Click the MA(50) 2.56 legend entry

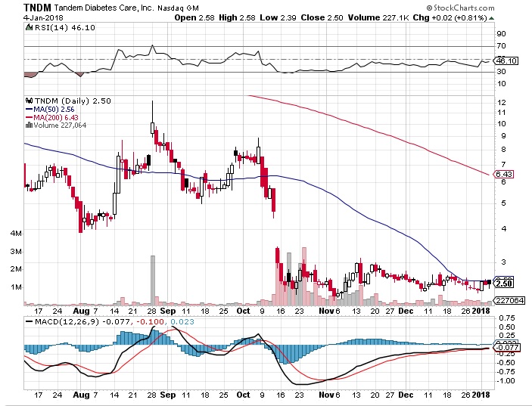click(x=54, y=110)
